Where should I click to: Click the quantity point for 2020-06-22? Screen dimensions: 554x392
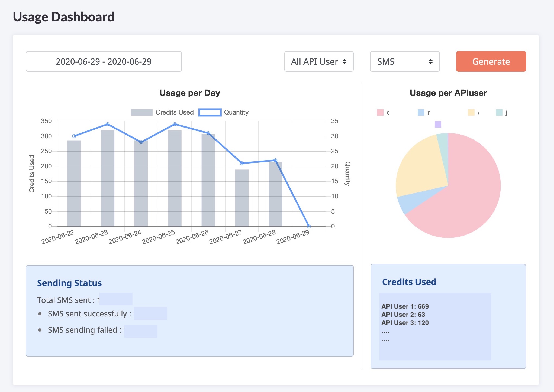tap(74, 136)
